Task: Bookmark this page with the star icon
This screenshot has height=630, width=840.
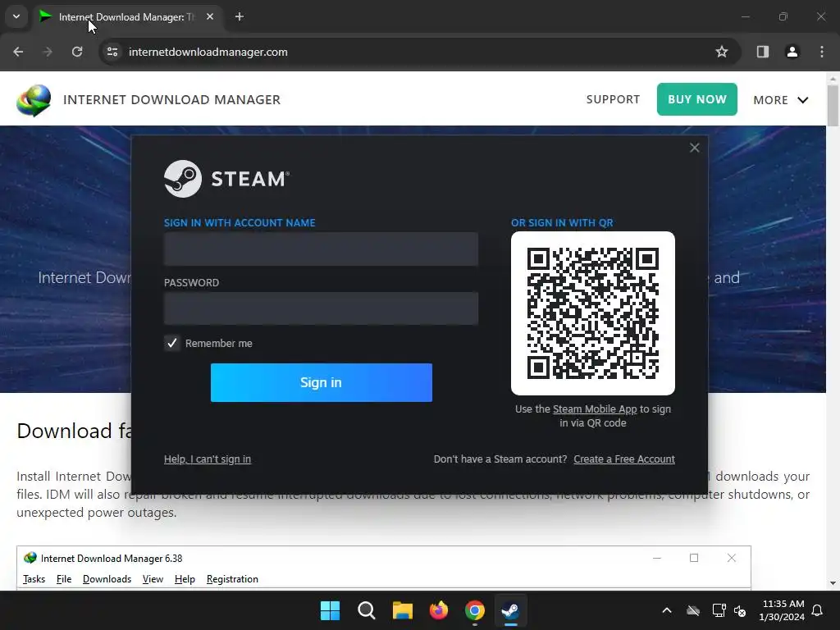Action: pos(722,52)
